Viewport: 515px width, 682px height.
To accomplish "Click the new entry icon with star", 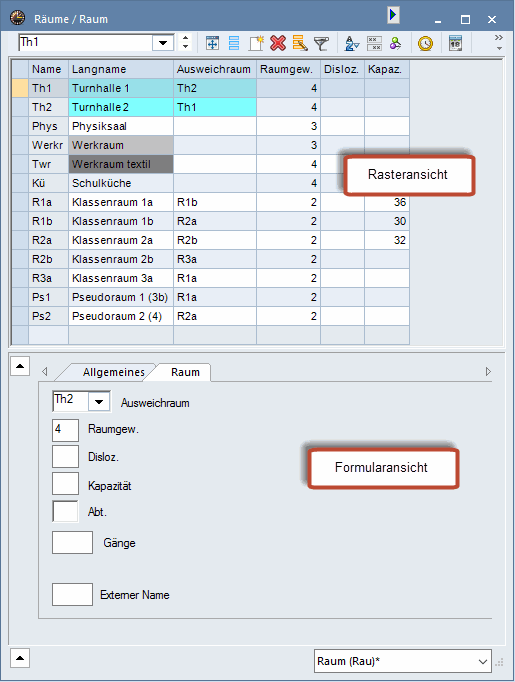I will [x=256, y=43].
